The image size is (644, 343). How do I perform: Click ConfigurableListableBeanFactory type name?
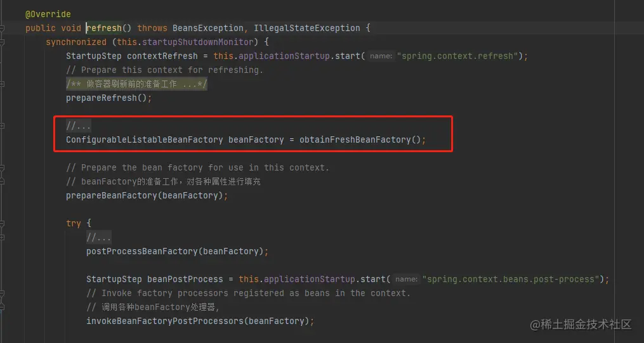(144, 140)
